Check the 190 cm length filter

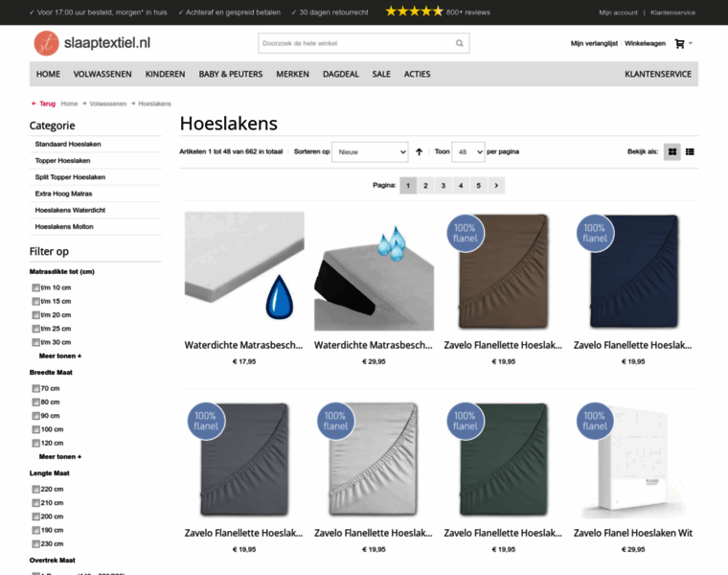click(x=35, y=530)
